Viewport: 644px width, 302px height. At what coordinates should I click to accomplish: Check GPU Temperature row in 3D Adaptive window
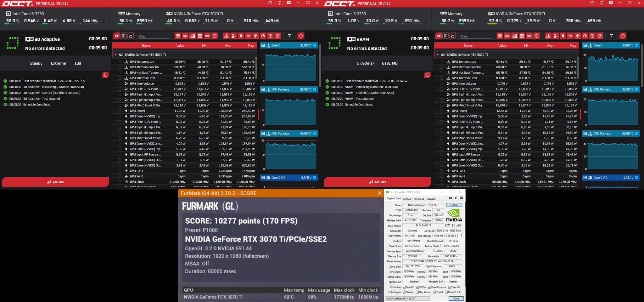pyautogui.click(x=120, y=62)
